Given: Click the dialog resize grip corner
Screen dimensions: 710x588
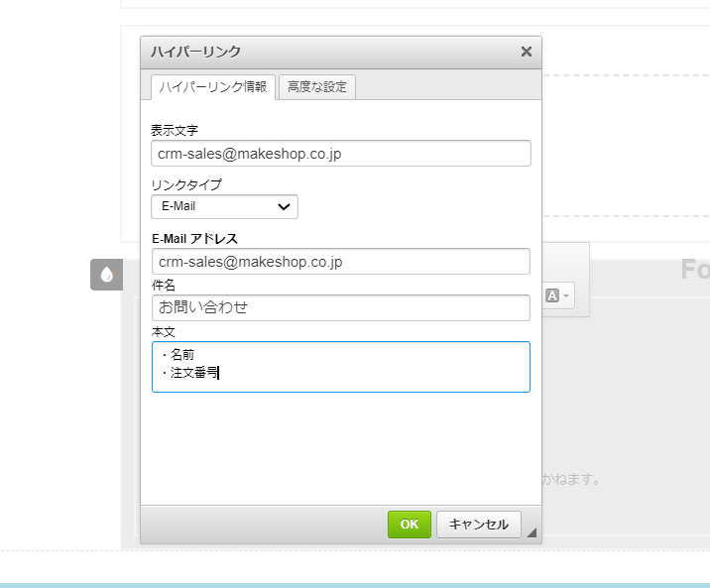Looking at the screenshot, I should pos(532,533).
